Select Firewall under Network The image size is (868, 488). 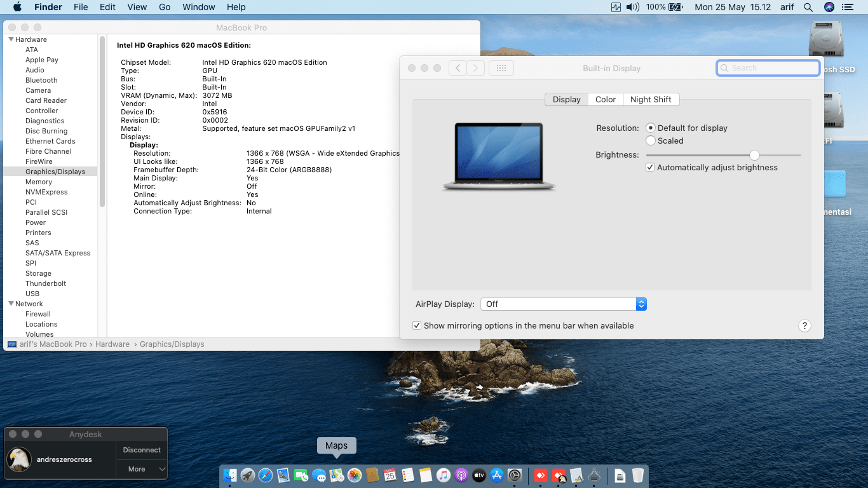(38, 314)
